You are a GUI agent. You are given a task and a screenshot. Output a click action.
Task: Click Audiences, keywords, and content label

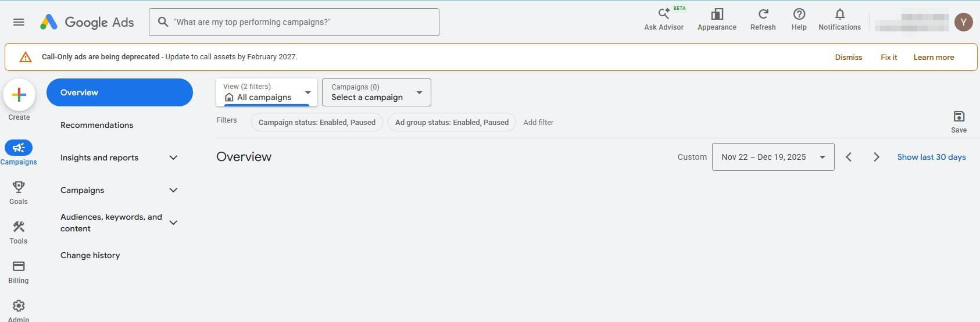(x=111, y=223)
